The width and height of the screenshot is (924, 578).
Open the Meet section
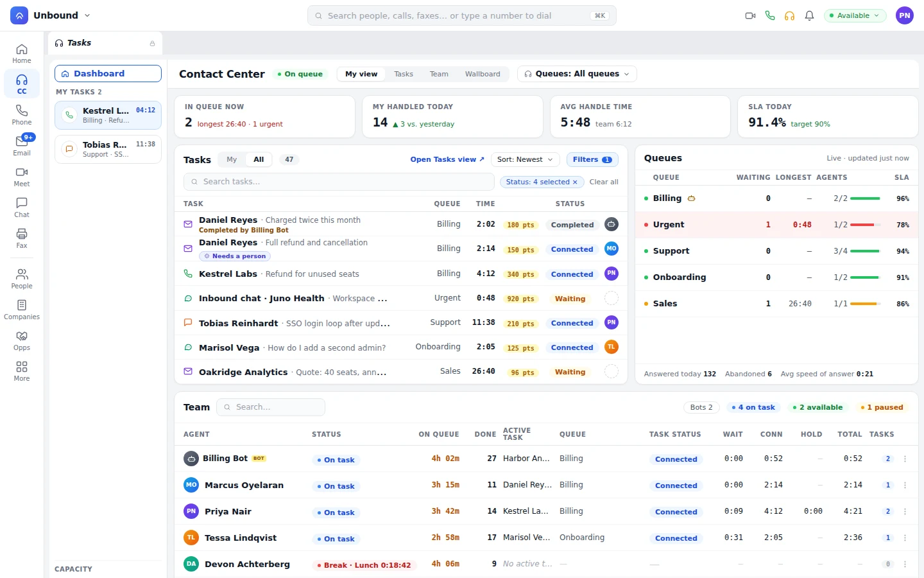[x=22, y=177]
